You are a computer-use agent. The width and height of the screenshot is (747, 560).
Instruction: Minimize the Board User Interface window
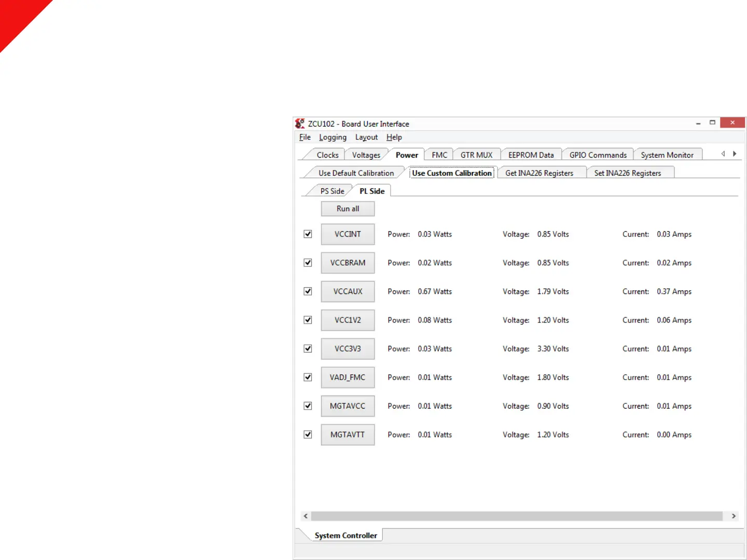[698, 123]
